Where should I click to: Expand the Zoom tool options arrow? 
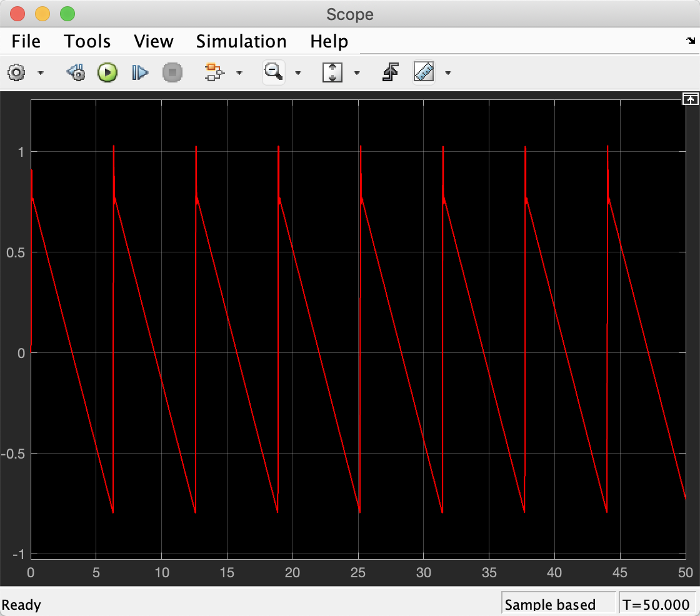[x=297, y=72]
